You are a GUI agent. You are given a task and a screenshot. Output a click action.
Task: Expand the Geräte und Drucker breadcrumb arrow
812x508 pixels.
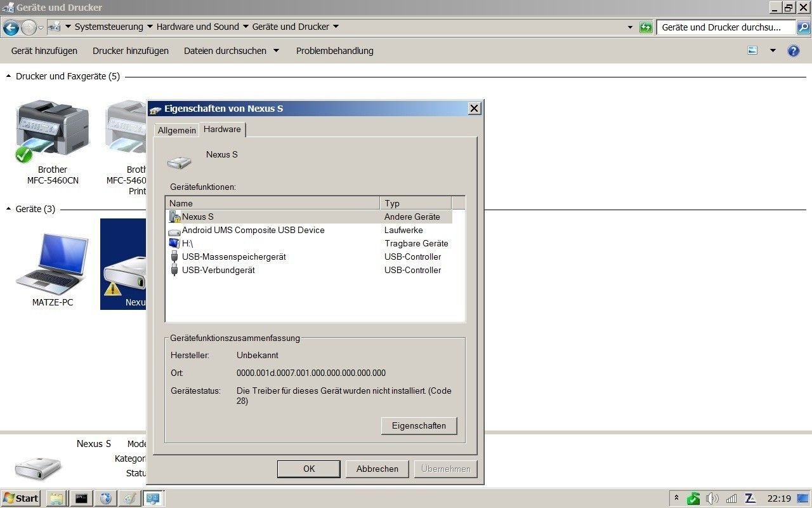coord(336,27)
